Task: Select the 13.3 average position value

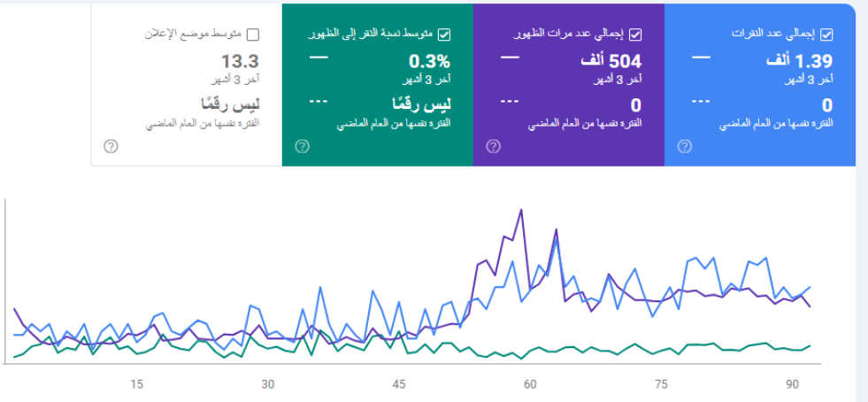Action: [x=240, y=62]
